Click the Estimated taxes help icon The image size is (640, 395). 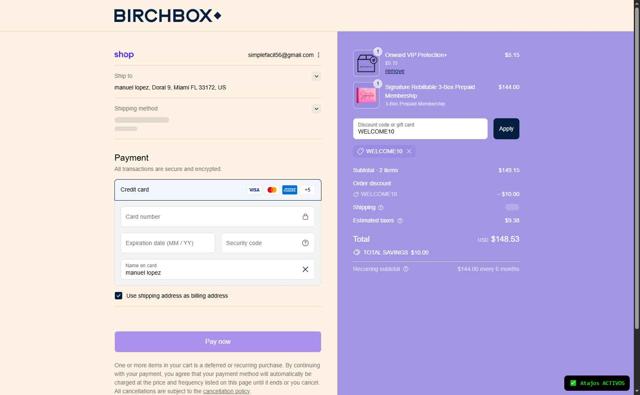[400, 220]
